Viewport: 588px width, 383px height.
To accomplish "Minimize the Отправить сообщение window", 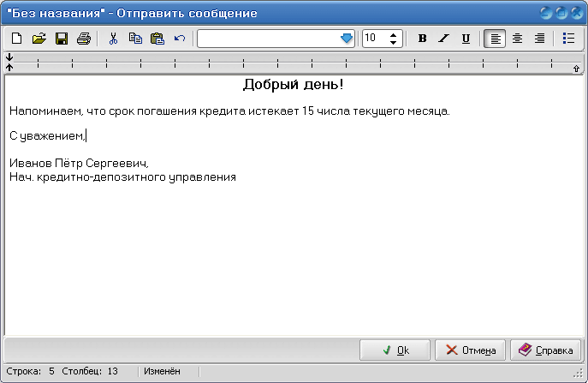I will (x=546, y=13).
